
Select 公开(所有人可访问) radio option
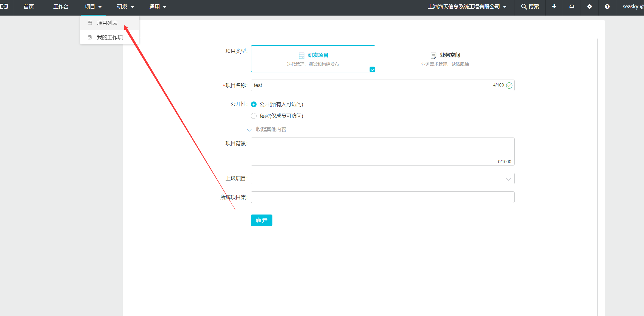pyautogui.click(x=254, y=104)
